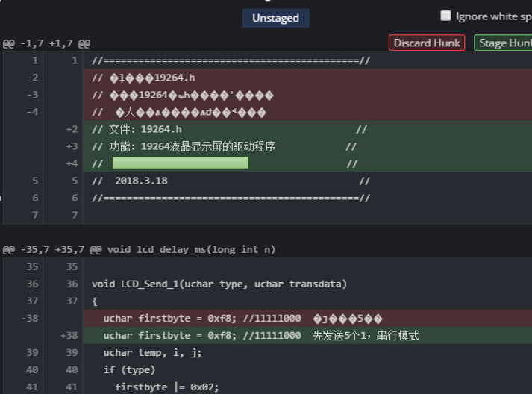This screenshot has width=532, height=394.
Task: Click the firstbyte |= 0x02 line
Action: click(x=167, y=387)
